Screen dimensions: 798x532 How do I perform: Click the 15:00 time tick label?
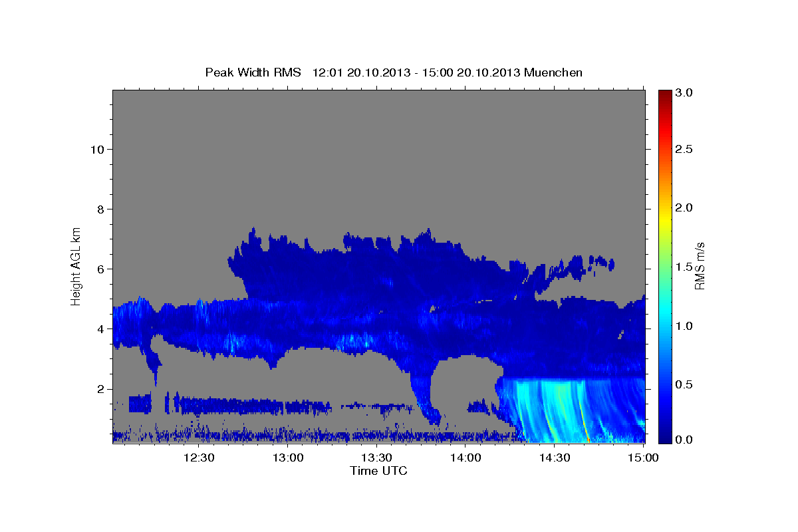642,458
